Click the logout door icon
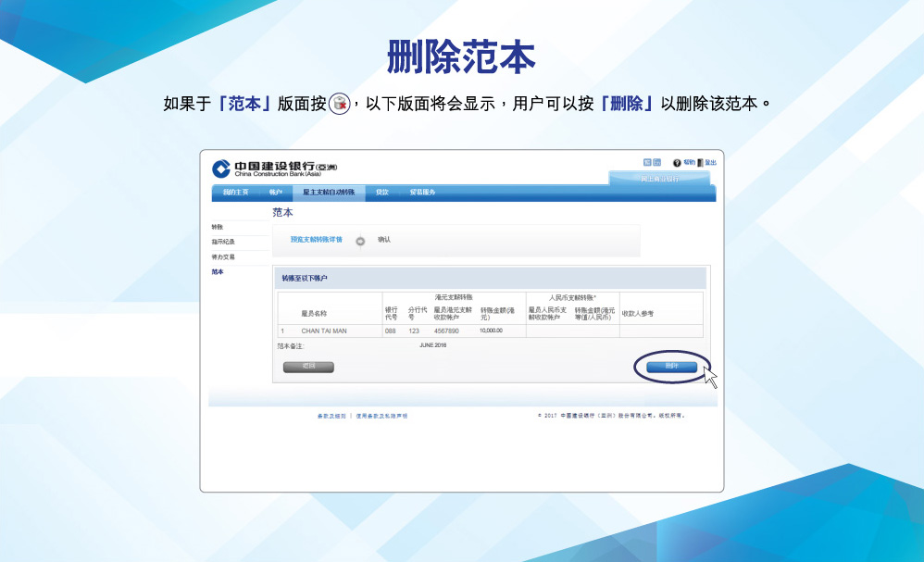The width and height of the screenshot is (924, 562). point(700,163)
